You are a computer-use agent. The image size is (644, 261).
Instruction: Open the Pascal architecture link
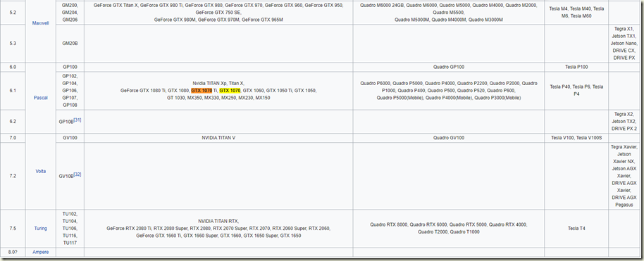(40, 98)
